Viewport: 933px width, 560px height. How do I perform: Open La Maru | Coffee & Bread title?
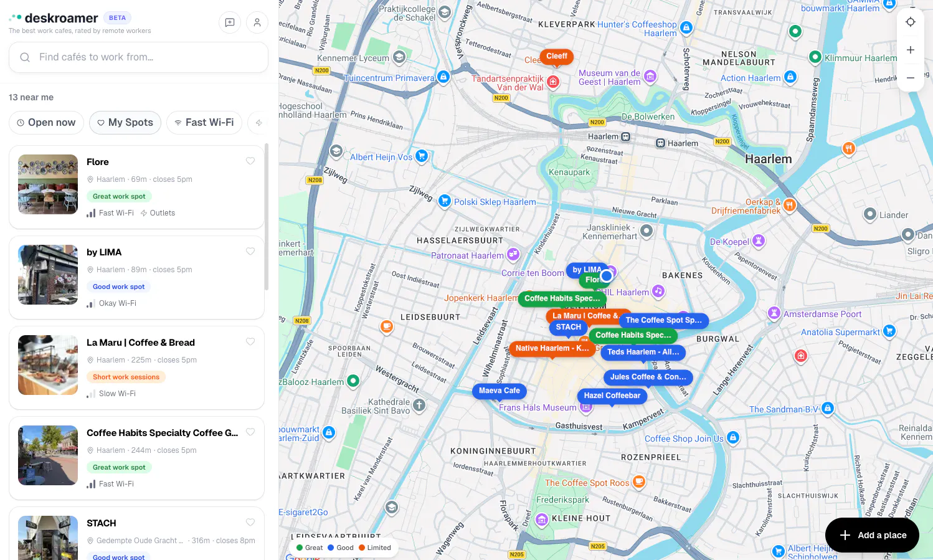[x=141, y=343]
